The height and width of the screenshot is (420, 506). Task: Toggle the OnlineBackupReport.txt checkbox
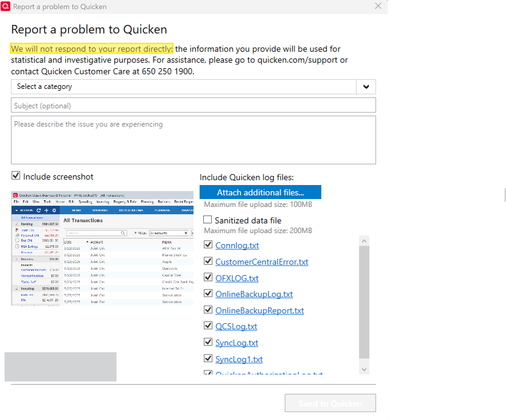pyautogui.click(x=208, y=310)
